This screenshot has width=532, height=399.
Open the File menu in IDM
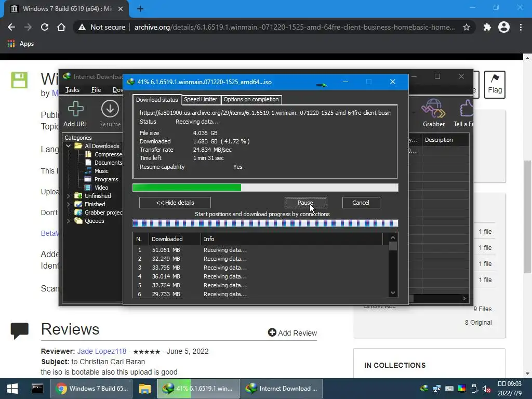click(x=96, y=89)
